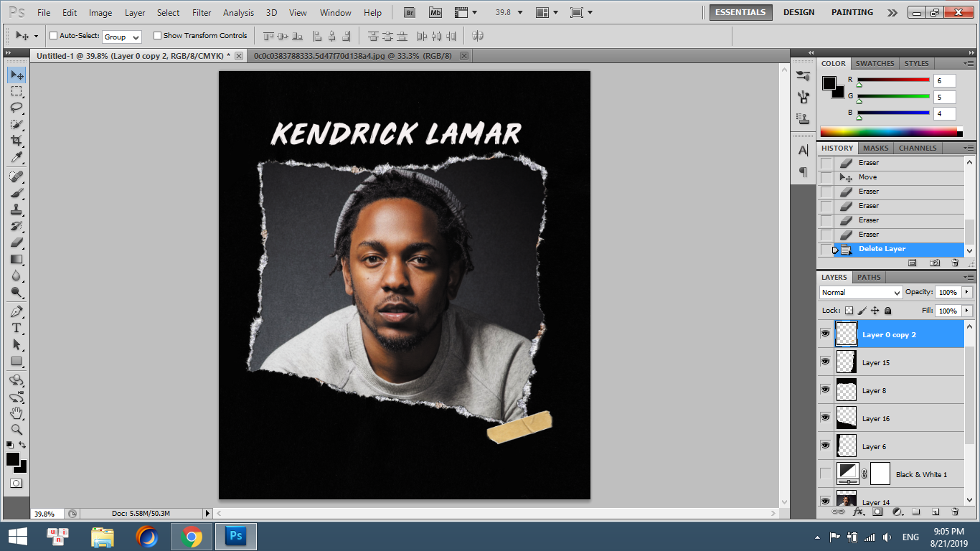This screenshot has width=980, height=551.
Task: Select the Spot Healing Brush tool
Action: (x=17, y=176)
